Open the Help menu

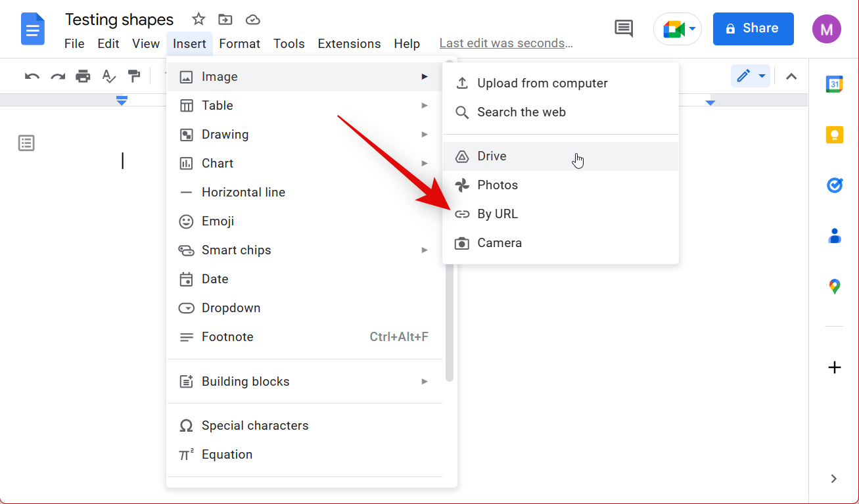(x=407, y=44)
